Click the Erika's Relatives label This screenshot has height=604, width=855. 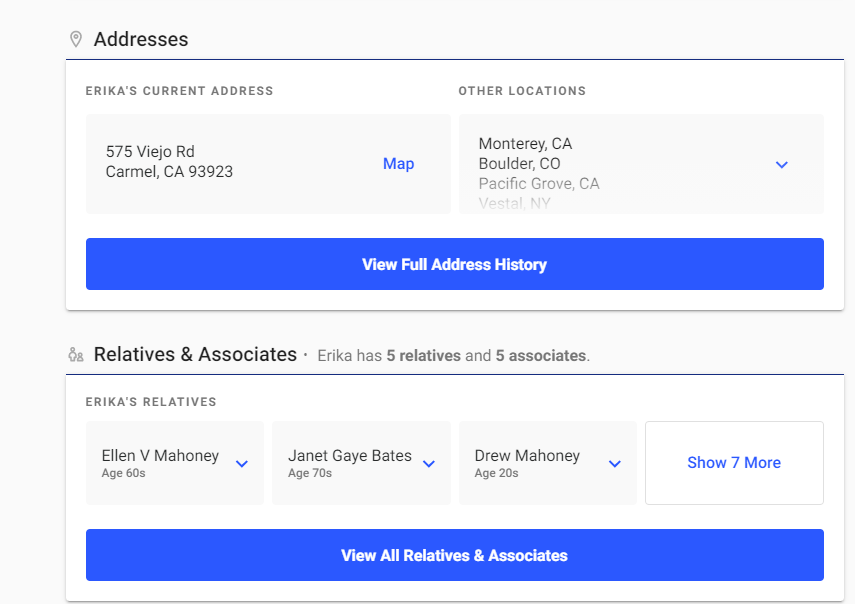tap(151, 402)
